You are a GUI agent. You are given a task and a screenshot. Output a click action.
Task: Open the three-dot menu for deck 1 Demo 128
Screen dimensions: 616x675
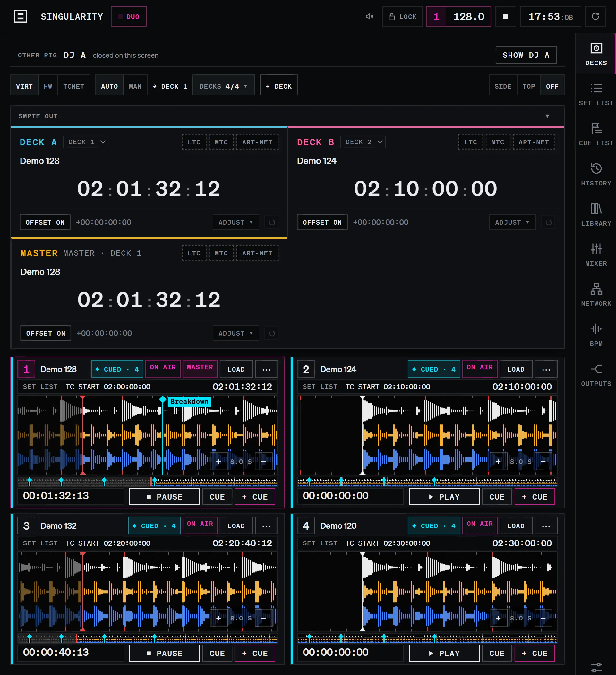(x=266, y=369)
